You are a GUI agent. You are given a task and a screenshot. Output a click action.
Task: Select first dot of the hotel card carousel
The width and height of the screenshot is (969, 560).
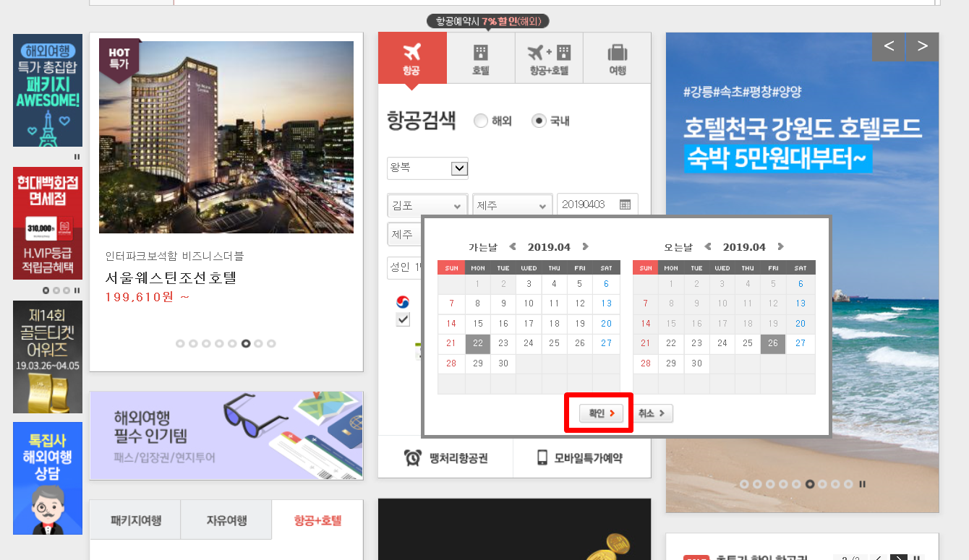pos(180,344)
